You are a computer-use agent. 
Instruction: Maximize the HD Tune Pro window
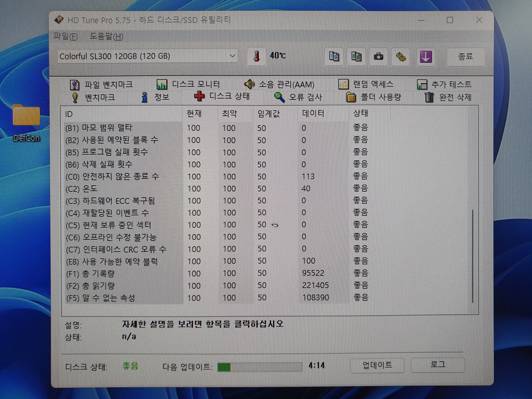(450, 20)
